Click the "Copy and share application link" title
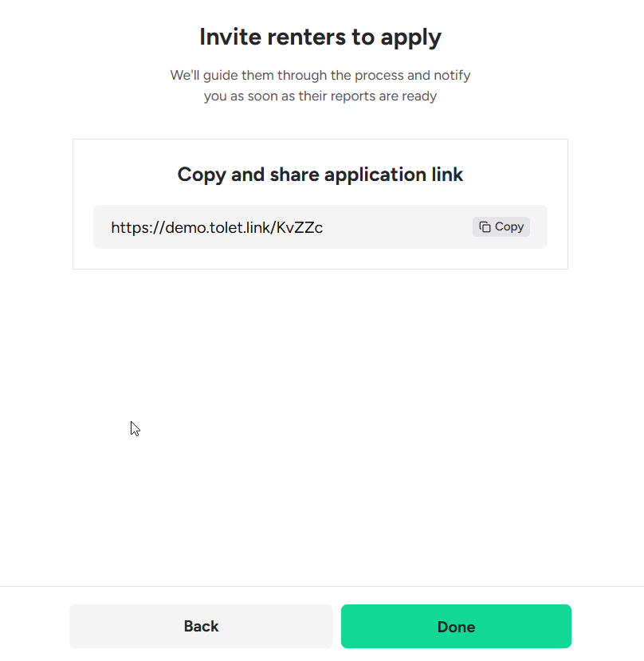Viewport: 644px width, 661px height. pyautogui.click(x=320, y=175)
